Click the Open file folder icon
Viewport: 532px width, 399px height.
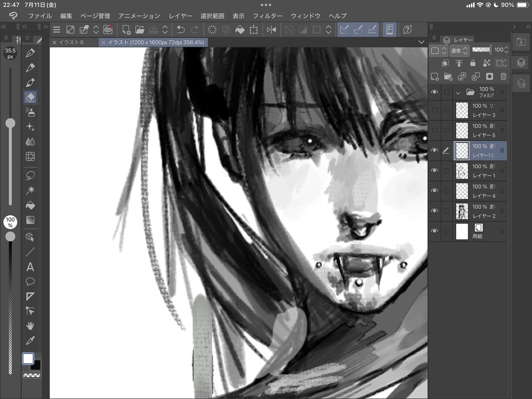(x=140, y=30)
